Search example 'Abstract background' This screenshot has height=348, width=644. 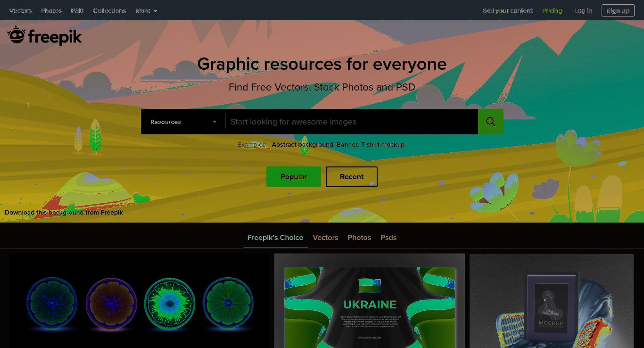(x=303, y=145)
